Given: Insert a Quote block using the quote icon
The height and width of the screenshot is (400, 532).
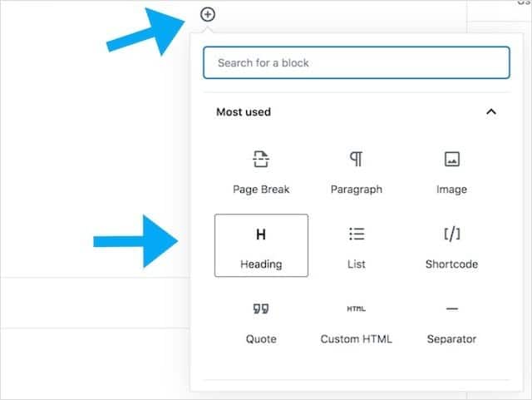Looking at the screenshot, I should tap(261, 309).
